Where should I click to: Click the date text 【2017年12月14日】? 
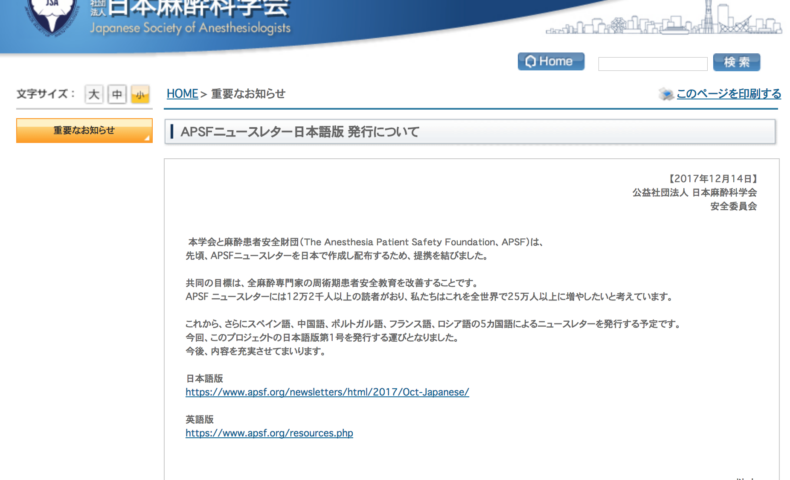coord(712,178)
